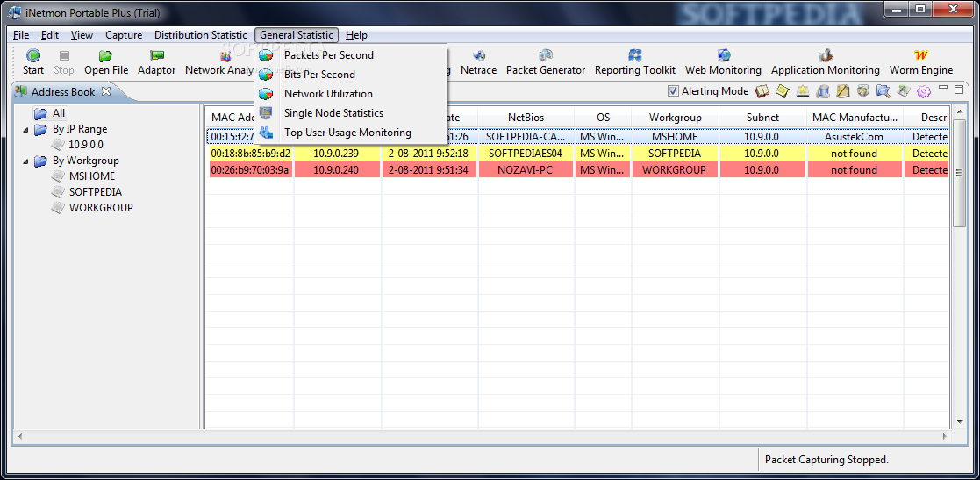Image resolution: width=980 pixels, height=480 pixels.
Task: Click the vertical scrollbar of table
Action: click(959, 172)
